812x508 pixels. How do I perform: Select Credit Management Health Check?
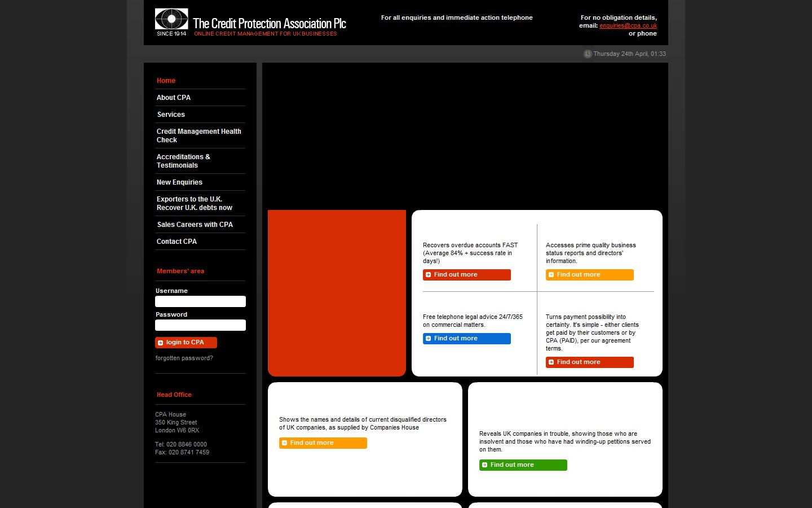(198, 135)
